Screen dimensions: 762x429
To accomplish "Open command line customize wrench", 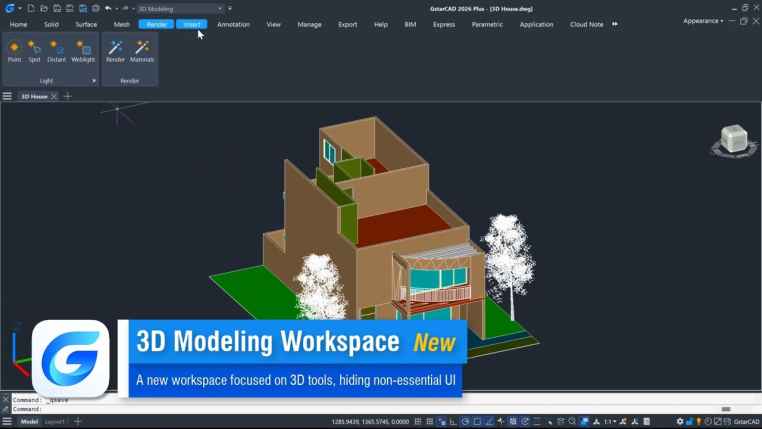I will [x=5, y=409].
